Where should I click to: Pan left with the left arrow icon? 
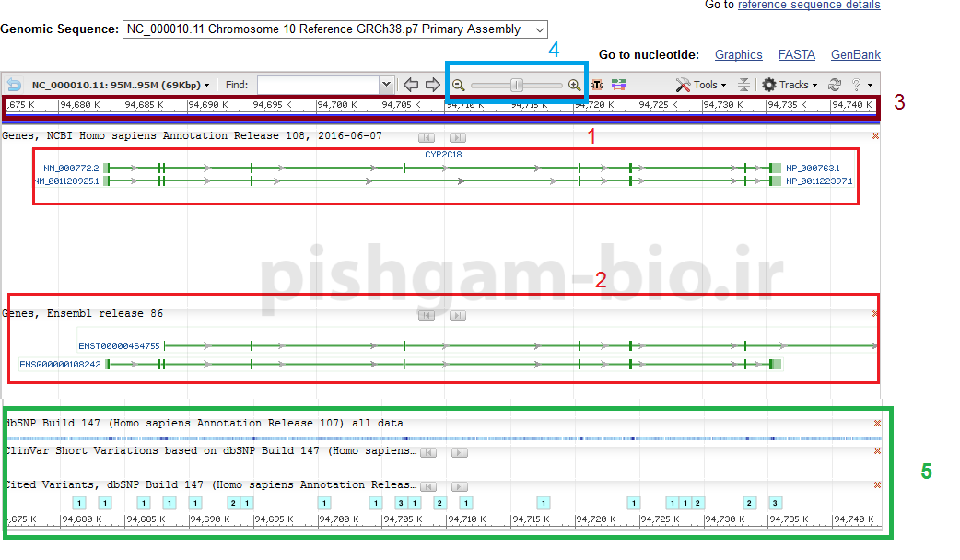[411, 85]
